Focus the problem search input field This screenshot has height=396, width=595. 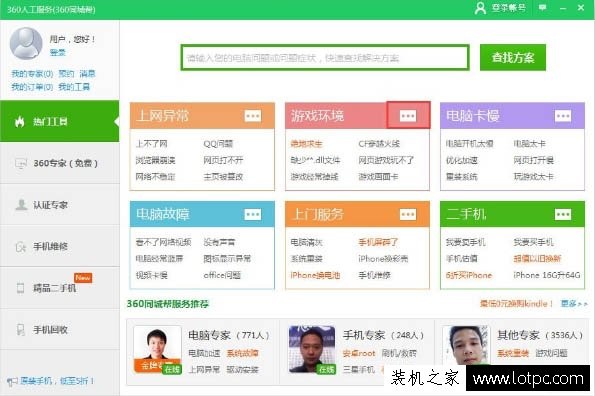click(325, 58)
